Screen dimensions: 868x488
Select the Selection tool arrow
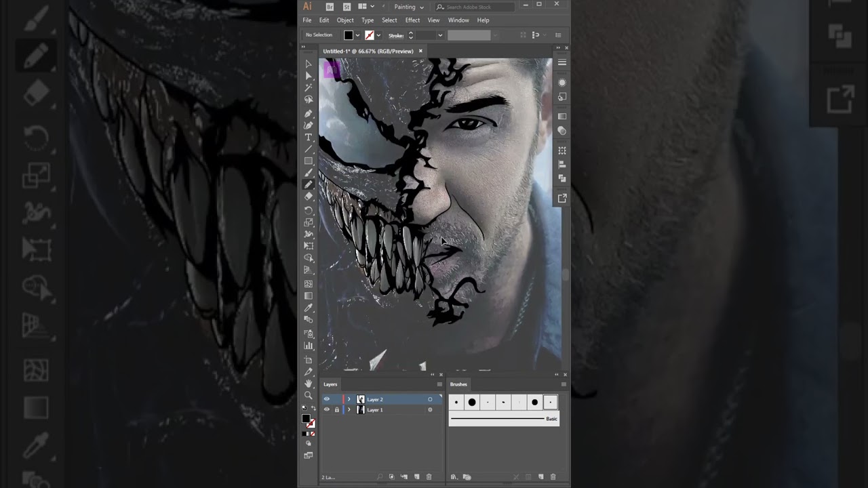pos(309,64)
